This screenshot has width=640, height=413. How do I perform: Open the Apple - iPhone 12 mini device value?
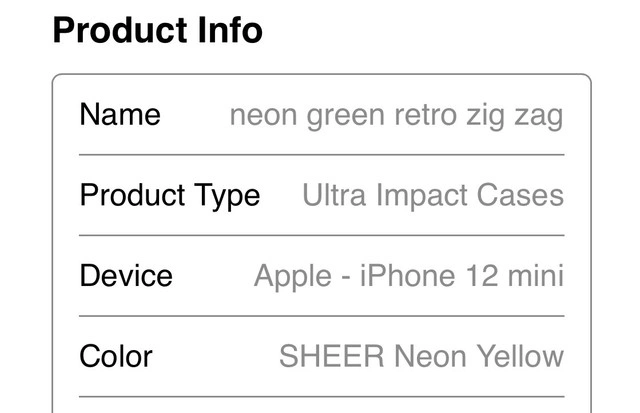tap(408, 275)
